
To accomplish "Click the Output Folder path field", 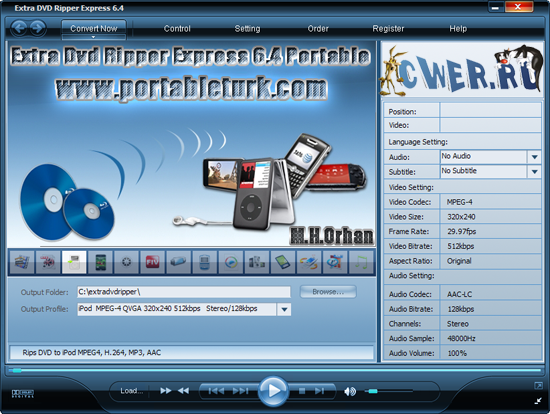I will click(184, 292).
